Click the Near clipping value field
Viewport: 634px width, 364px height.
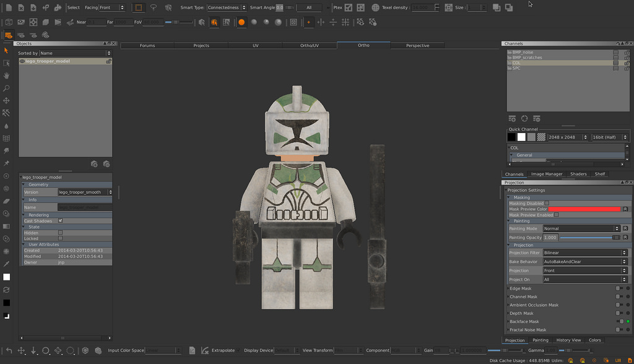click(x=96, y=22)
